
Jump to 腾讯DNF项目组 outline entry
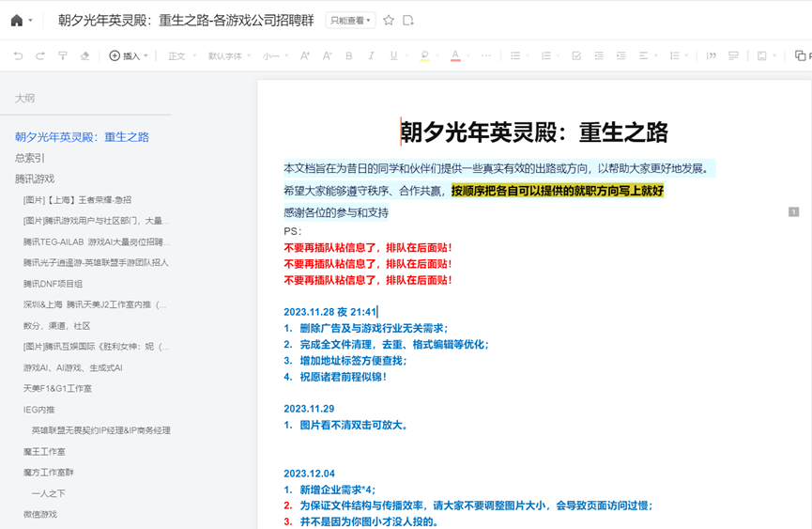pyautogui.click(x=53, y=284)
